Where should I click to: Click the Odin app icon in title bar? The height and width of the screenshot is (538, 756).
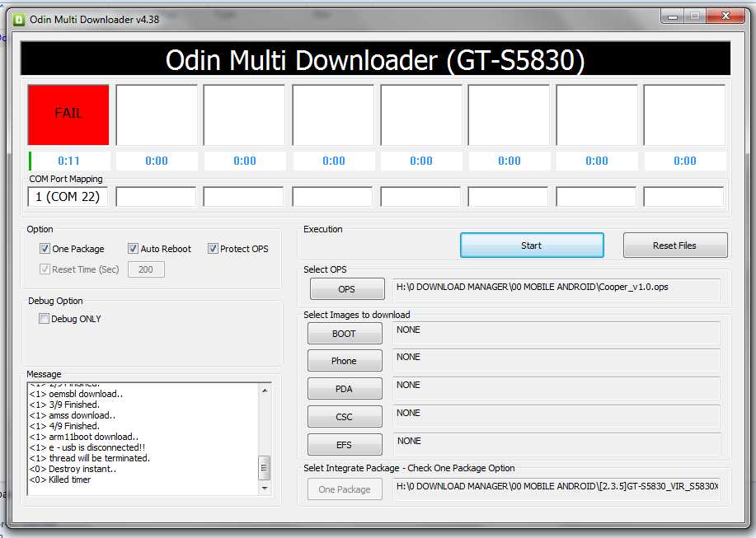pos(19,19)
